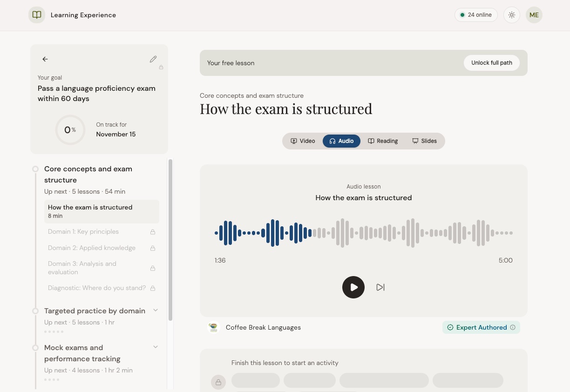Click the Expert Authored badge
Image resolution: width=570 pixels, height=392 pixels.
481,327
